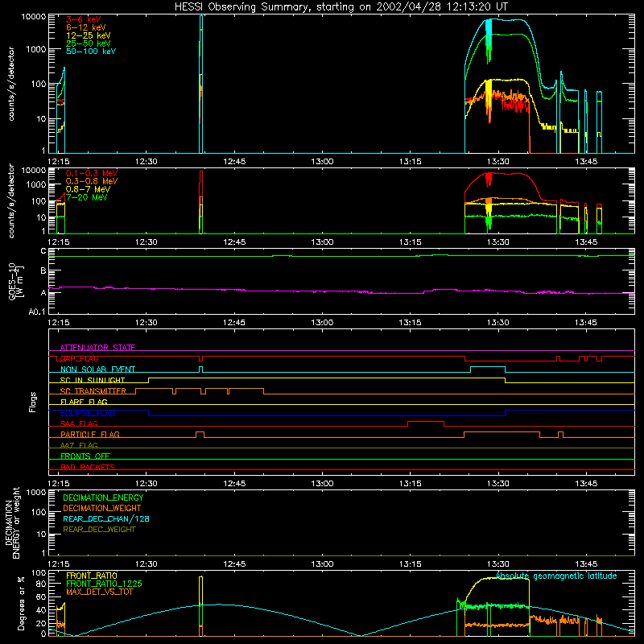Click the HESSI Observing Summary plot title
This screenshot has height=644, width=644.
pyautogui.click(x=341, y=7)
